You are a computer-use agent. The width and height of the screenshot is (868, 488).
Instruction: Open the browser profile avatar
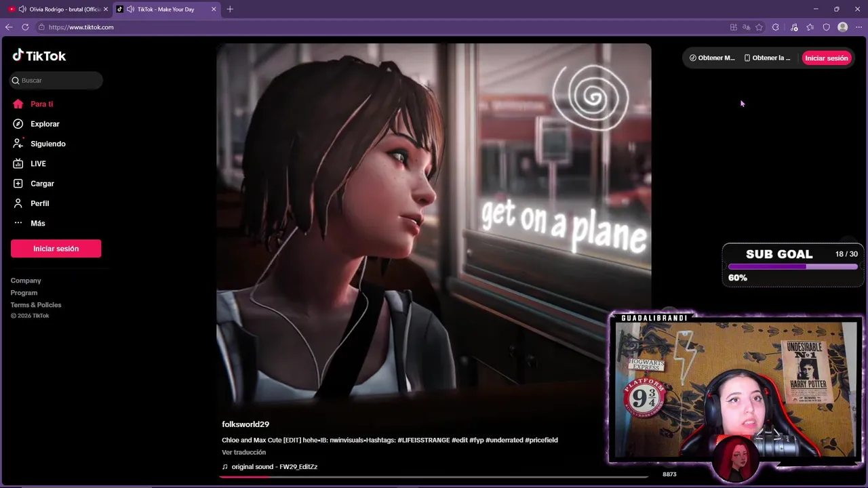[843, 27]
